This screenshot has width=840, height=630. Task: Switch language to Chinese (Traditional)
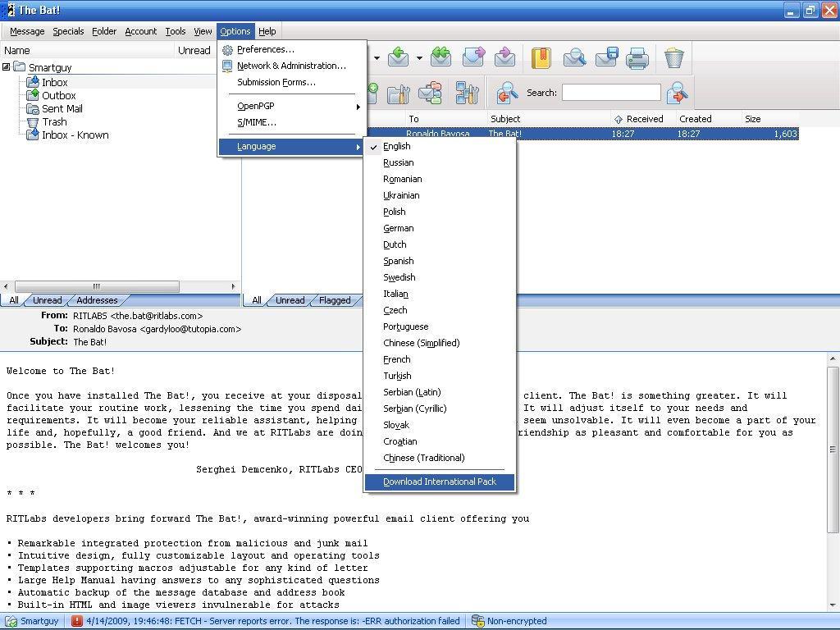point(440,458)
